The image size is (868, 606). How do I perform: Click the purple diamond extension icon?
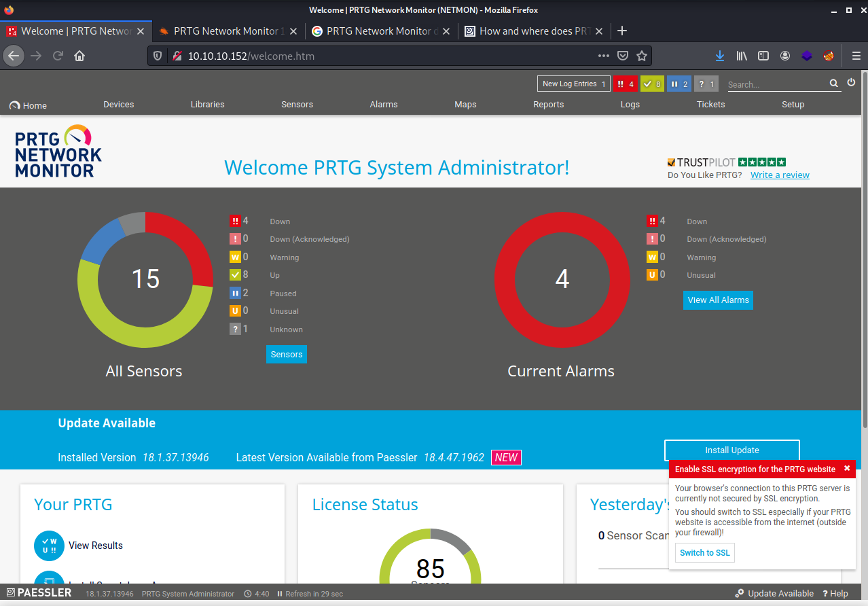pyautogui.click(x=807, y=56)
